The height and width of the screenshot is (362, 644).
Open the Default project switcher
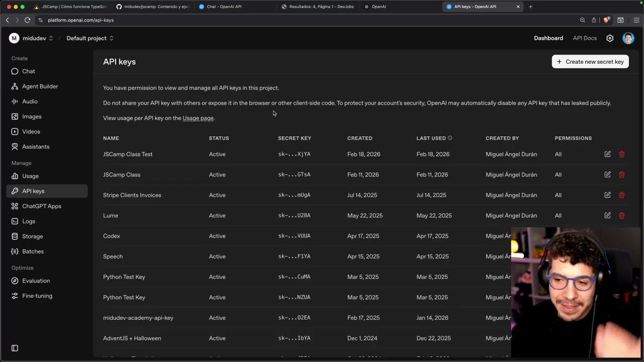(90, 38)
